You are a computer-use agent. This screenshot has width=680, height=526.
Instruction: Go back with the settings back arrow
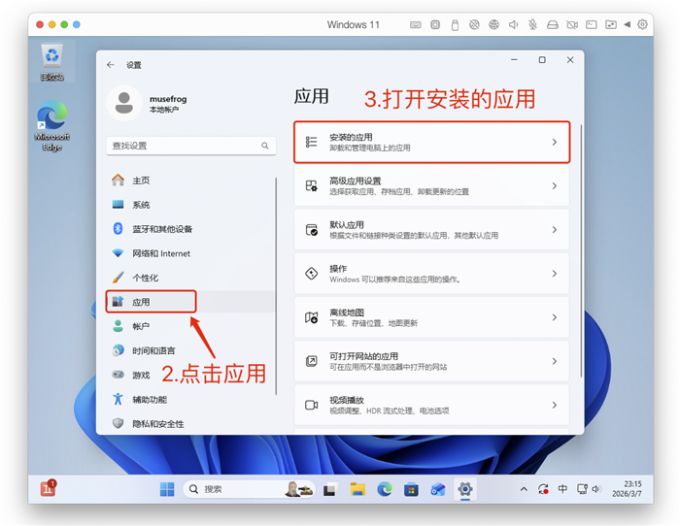click(x=111, y=65)
